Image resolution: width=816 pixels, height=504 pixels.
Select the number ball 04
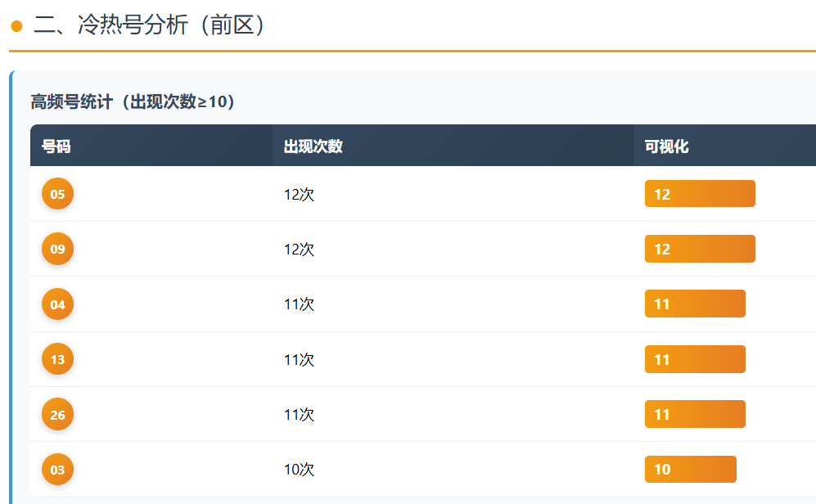pyautogui.click(x=57, y=304)
